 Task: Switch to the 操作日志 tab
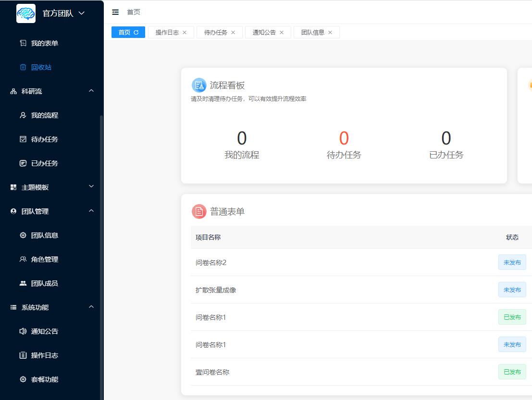(171, 32)
